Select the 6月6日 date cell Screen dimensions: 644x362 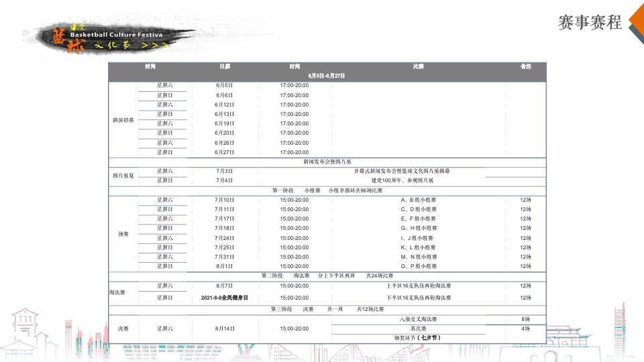click(x=224, y=95)
